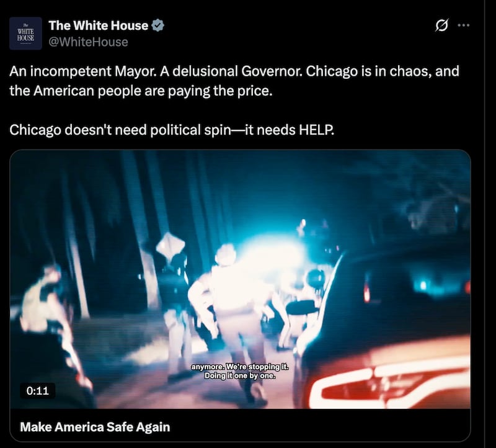Open the Make America Safe Again title
The image size is (496, 448).
pos(95,427)
